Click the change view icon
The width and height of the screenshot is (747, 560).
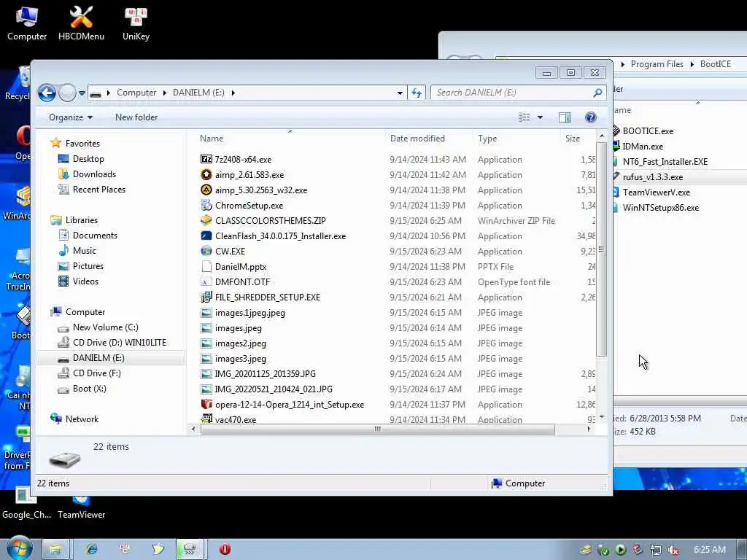pyautogui.click(x=524, y=117)
